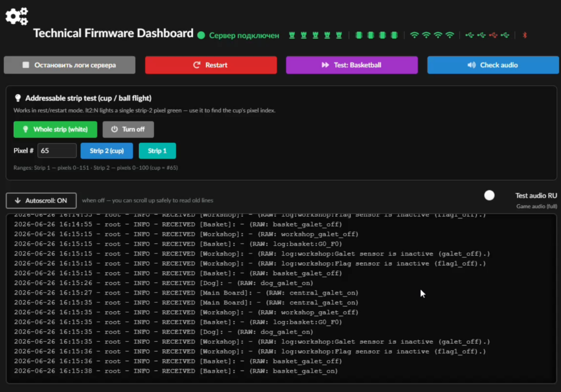This screenshot has width=561, height=392.
Task: Click the Сервер подключен status text
Action: click(244, 36)
